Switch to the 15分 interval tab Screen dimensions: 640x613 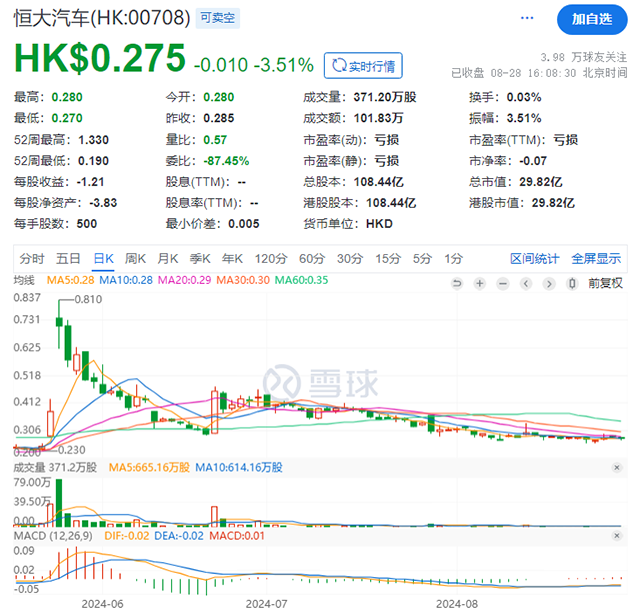(388, 259)
